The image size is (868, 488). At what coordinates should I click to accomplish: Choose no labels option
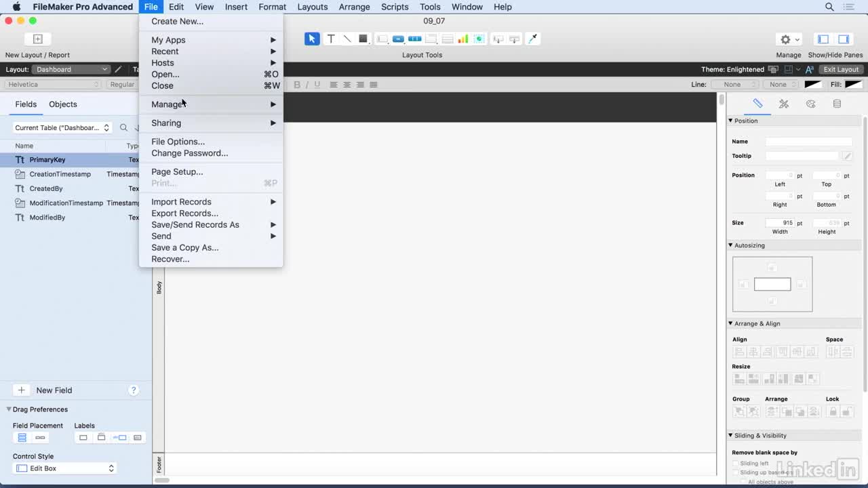(83, 438)
